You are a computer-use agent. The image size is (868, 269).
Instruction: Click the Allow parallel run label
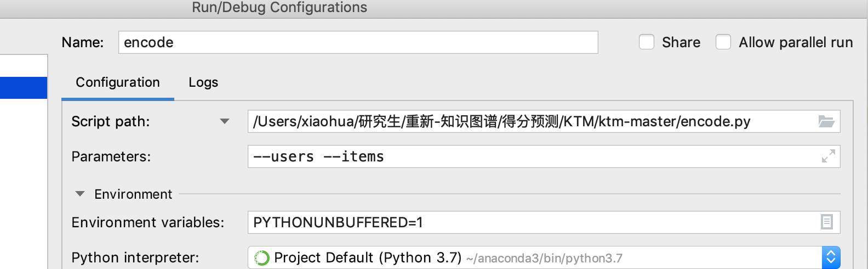(x=796, y=42)
